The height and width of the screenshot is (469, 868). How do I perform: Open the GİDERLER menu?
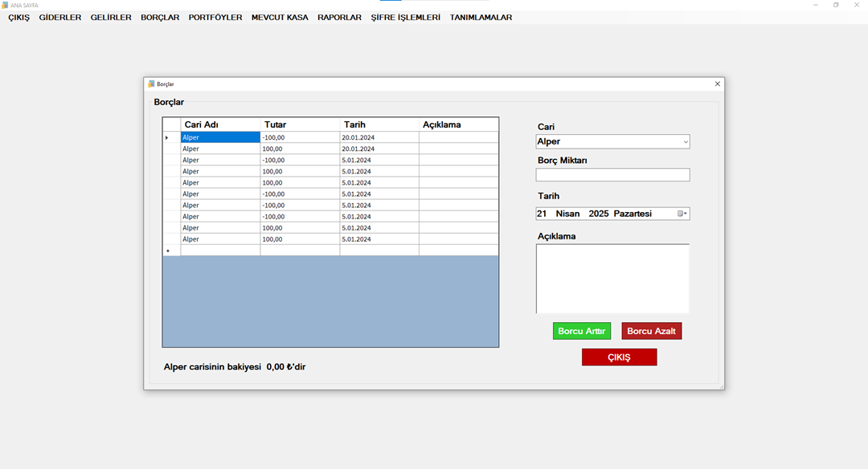point(60,17)
